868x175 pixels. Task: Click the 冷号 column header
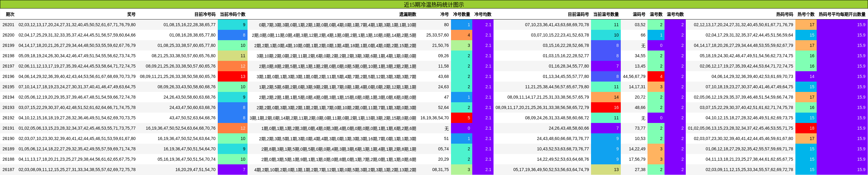coord(444,15)
